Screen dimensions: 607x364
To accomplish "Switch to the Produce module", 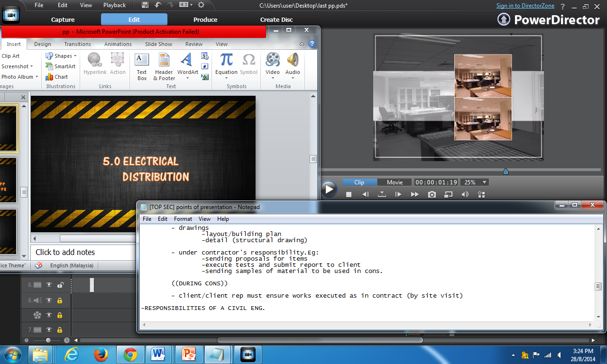I will (x=205, y=19).
